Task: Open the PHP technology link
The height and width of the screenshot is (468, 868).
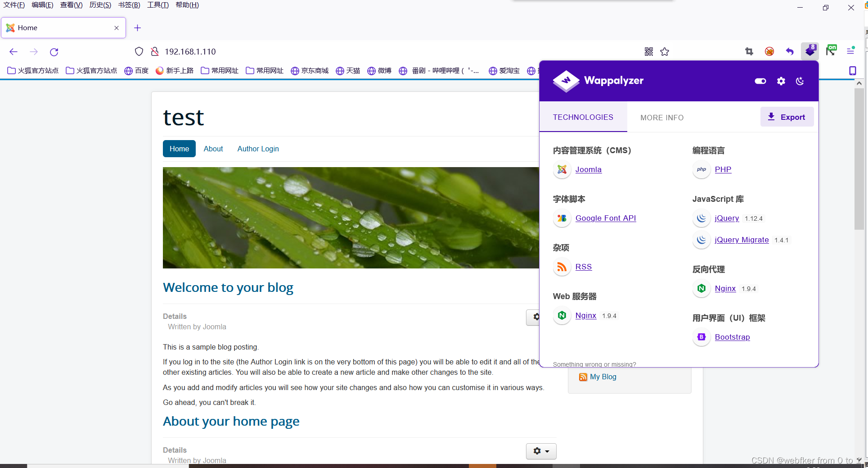Action: point(723,169)
